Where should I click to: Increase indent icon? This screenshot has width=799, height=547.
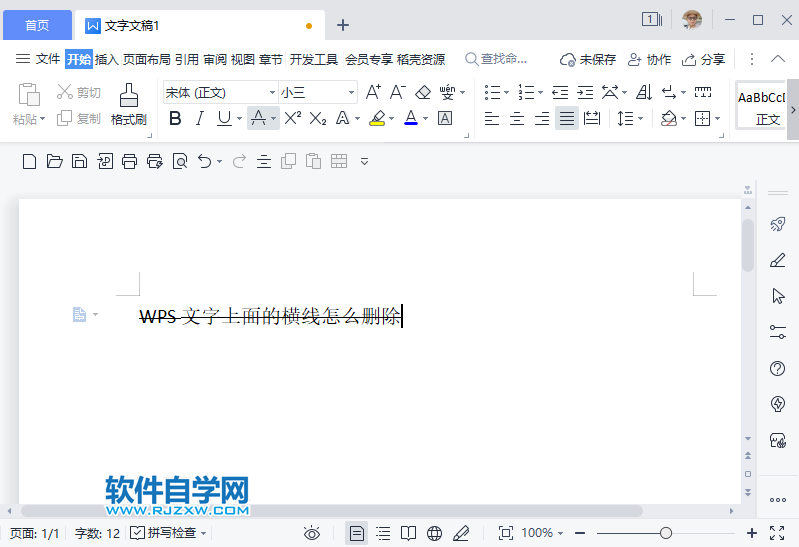click(x=585, y=92)
